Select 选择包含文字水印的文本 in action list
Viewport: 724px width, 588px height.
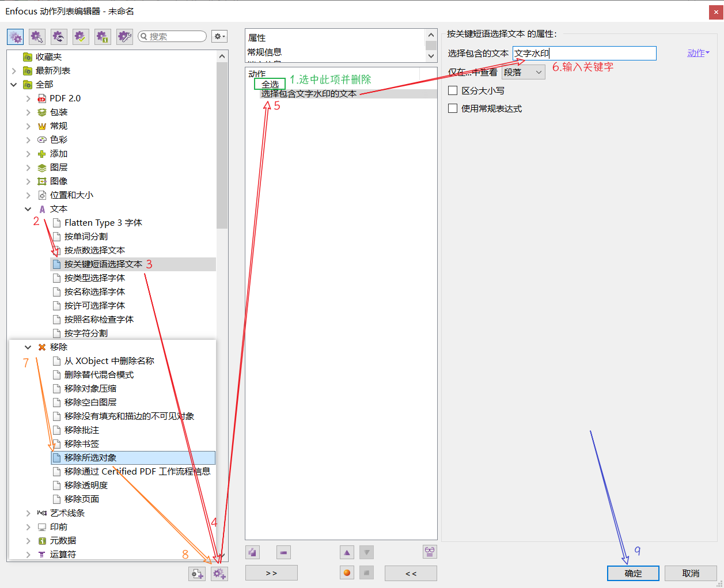pyautogui.click(x=309, y=94)
